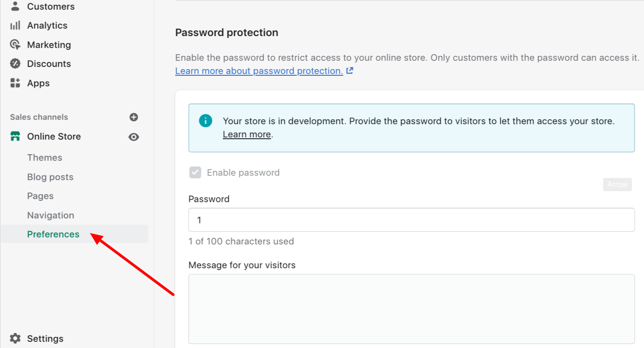This screenshot has width=644, height=348.
Task: Click the Online Store storefront icon
Action: 15,137
